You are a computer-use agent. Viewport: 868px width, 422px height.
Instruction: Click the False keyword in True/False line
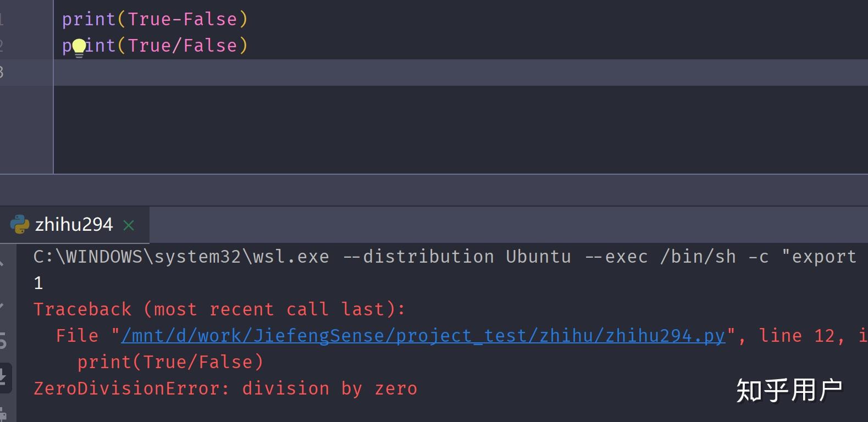tap(210, 46)
